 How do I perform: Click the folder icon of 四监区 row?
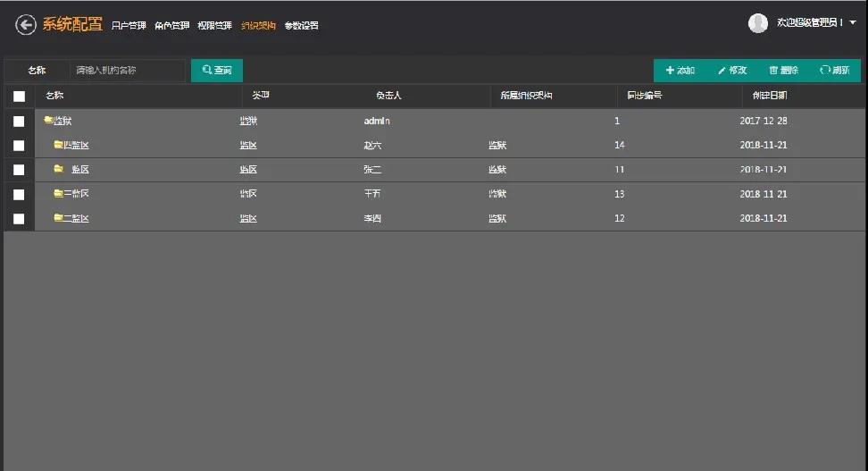(x=58, y=145)
